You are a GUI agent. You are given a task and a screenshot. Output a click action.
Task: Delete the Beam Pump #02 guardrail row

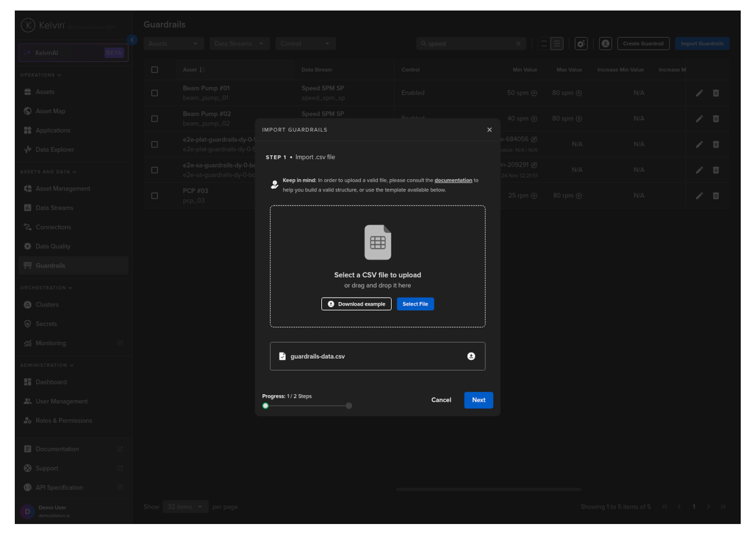coord(715,119)
